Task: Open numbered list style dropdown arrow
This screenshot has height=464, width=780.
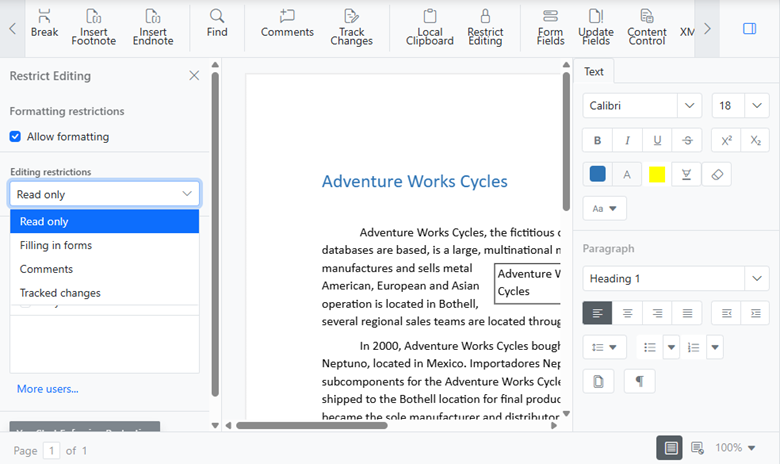Action: click(x=715, y=347)
